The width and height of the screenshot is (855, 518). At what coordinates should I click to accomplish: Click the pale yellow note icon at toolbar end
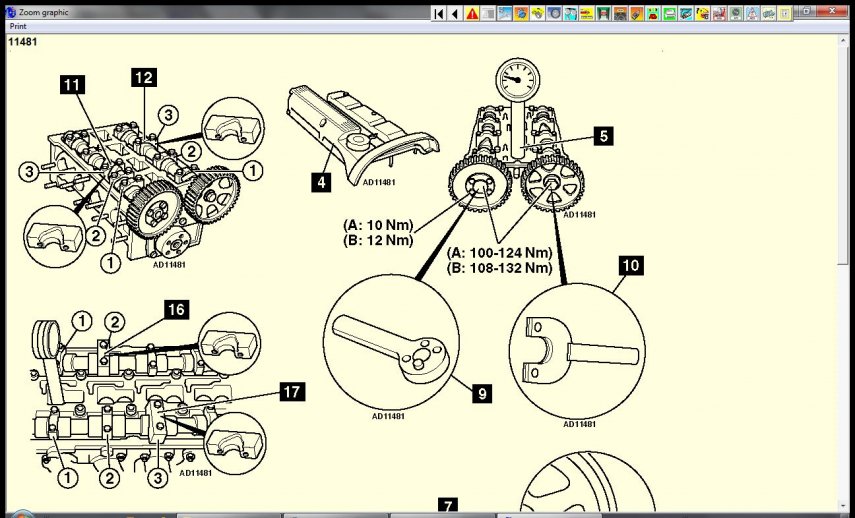pyautogui.click(x=784, y=14)
